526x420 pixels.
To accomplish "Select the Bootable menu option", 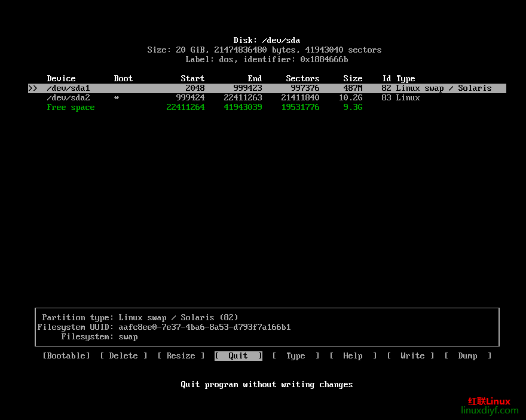I will [x=66, y=355].
